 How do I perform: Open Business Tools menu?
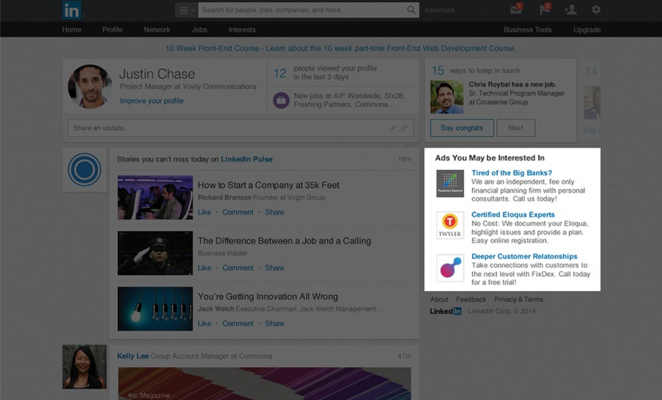(x=528, y=30)
